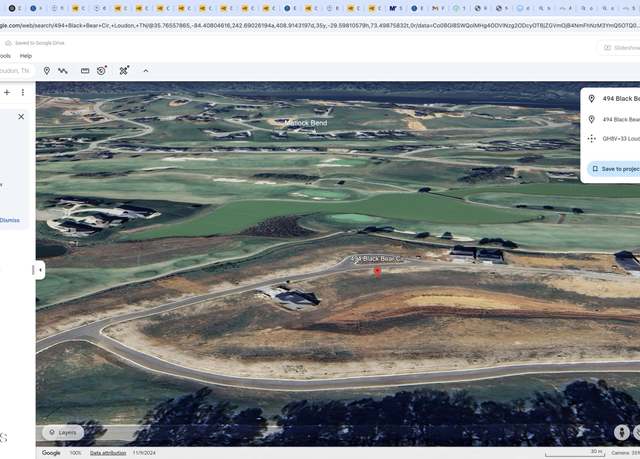Toggle the historical imagery clock icon
Viewport: 640px width, 459px height.
tap(102, 71)
